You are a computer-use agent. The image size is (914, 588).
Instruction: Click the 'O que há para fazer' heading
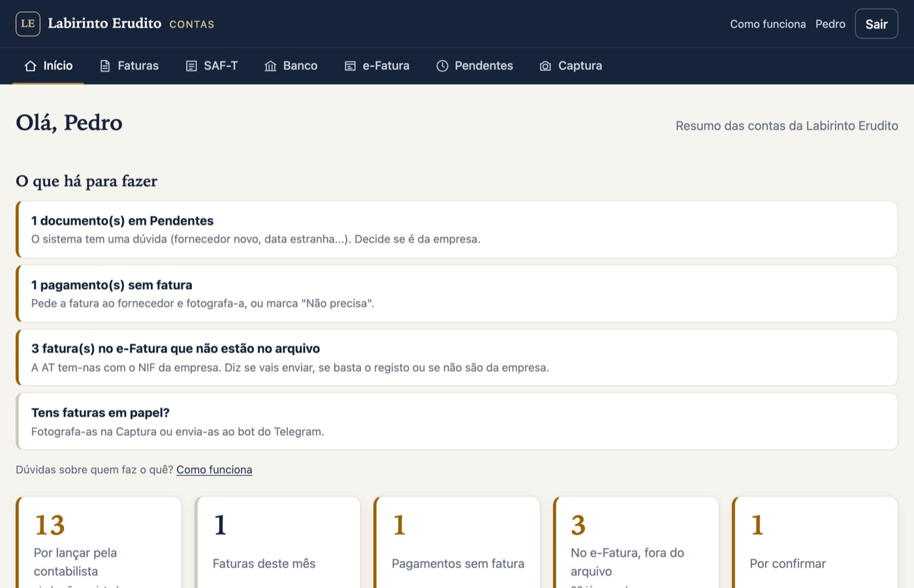pyautogui.click(x=87, y=181)
